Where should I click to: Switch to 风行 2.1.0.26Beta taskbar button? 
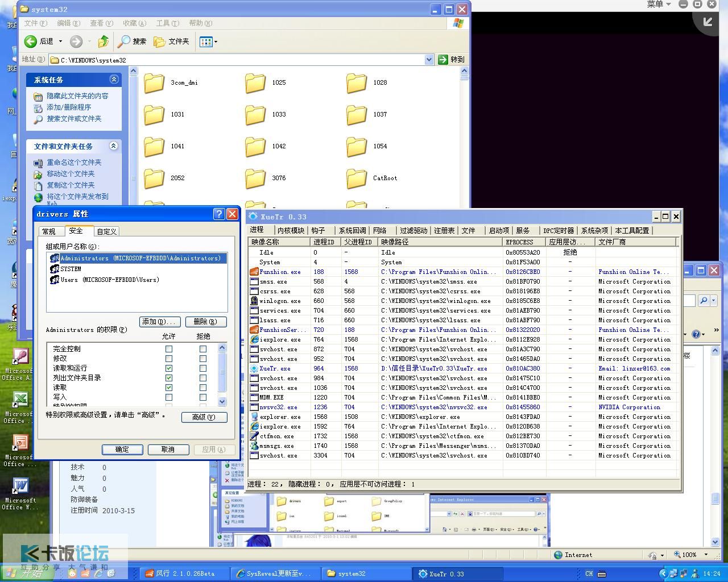pyautogui.click(x=185, y=573)
